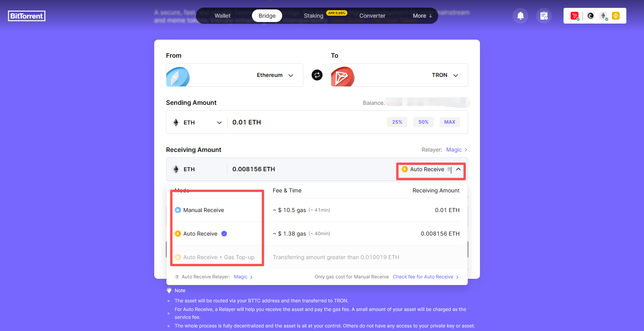Open the notifications bell

[520, 16]
